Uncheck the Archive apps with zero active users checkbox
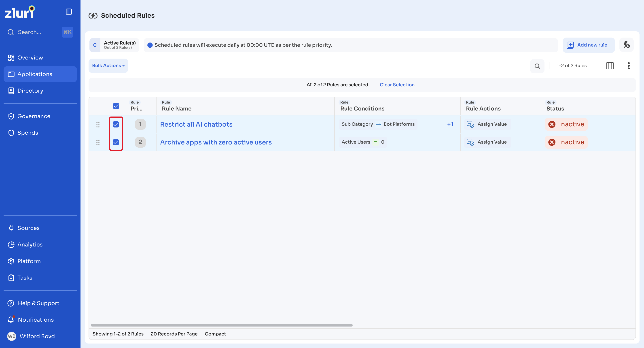Image resolution: width=644 pixels, height=348 pixels. (116, 142)
